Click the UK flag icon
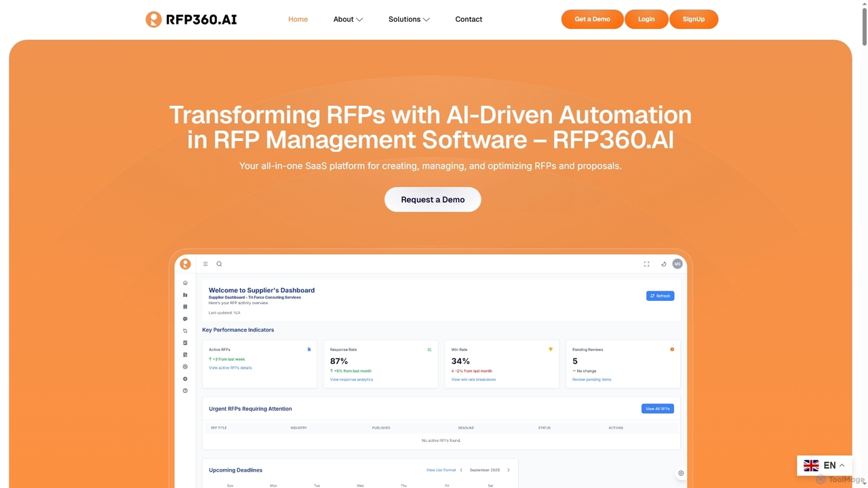 coord(811,466)
